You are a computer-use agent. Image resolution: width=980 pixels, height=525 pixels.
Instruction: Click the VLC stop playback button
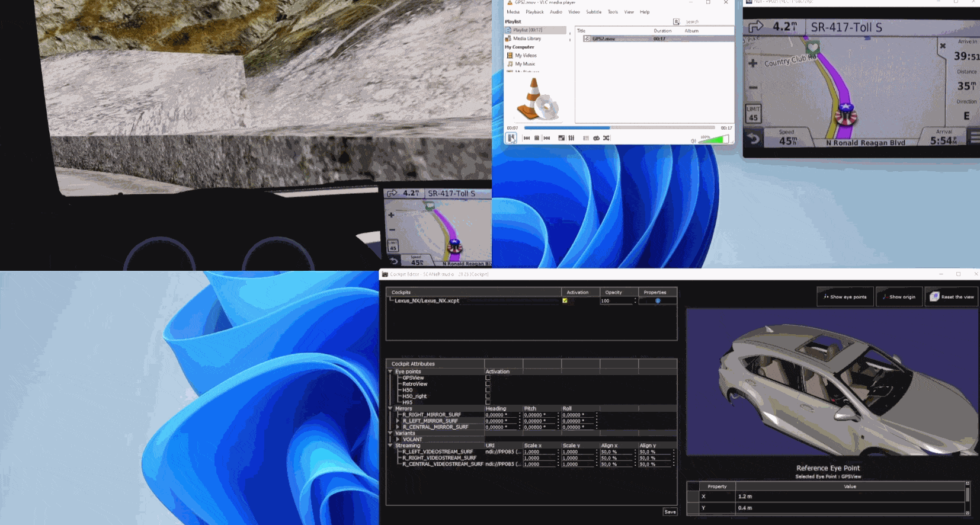pyautogui.click(x=537, y=138)
